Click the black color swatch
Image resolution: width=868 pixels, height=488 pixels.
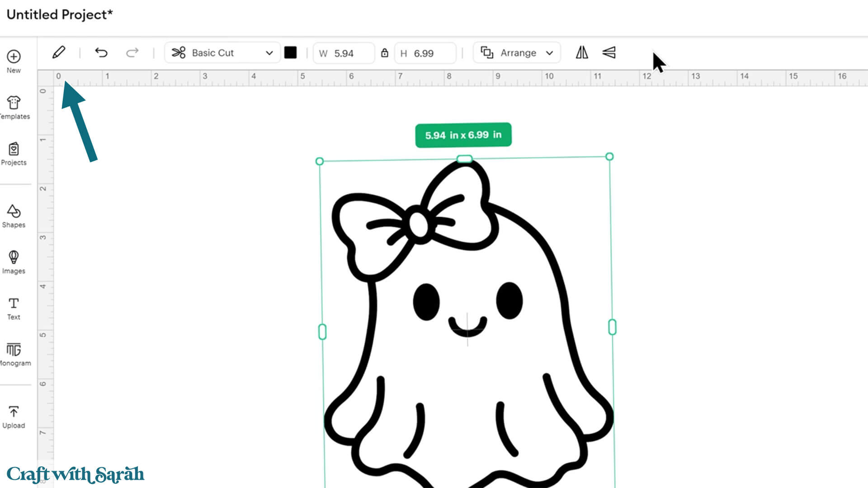click(290, 53)
